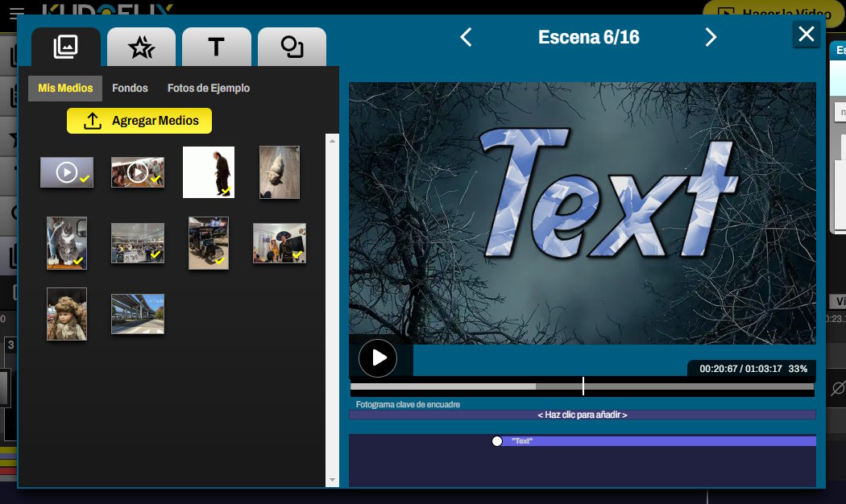Open Fotos de Ejemplo tab

(x=209, y=88)
